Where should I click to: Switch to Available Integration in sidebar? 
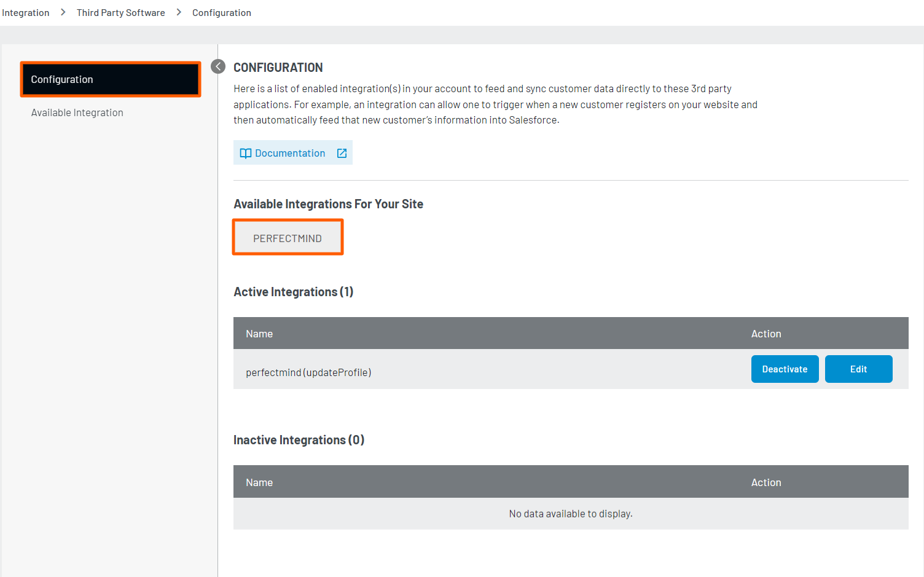click(77, 113)
